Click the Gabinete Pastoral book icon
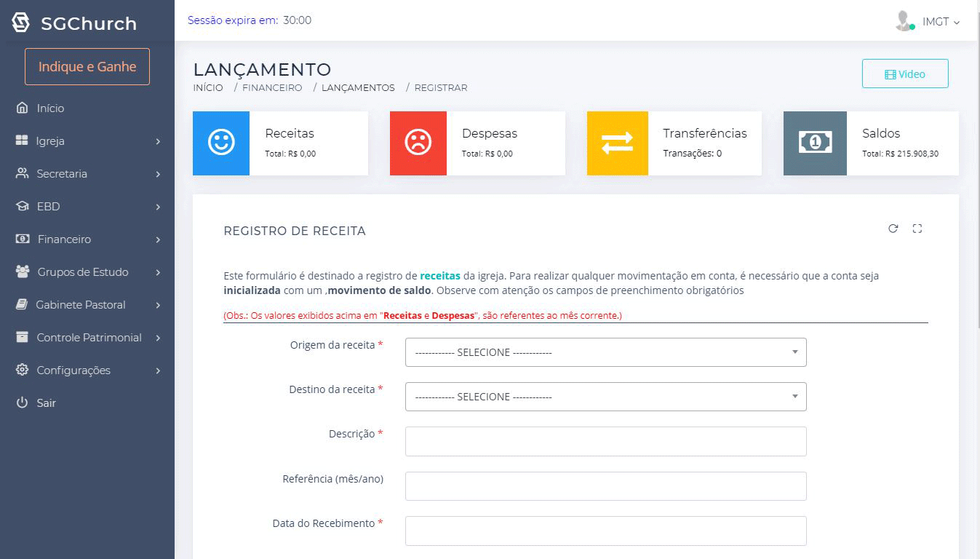Viewport: 980px width, 559px height. 22,304
